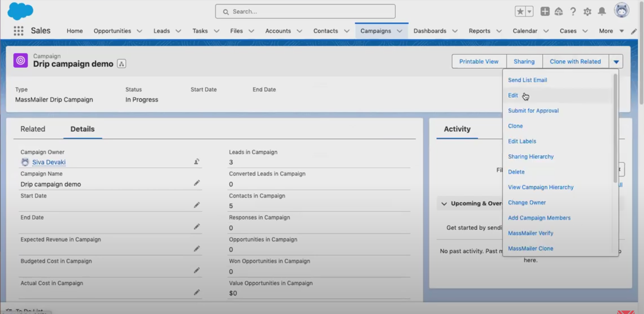Viewport: 644px width, 314px height.
Task: Open the user profile avatar
Action: [x=622, y=11]
